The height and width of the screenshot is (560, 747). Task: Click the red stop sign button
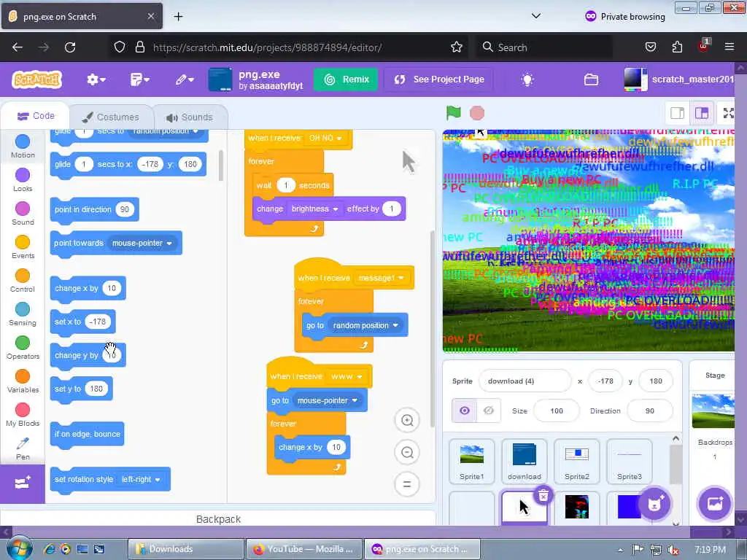477,113
